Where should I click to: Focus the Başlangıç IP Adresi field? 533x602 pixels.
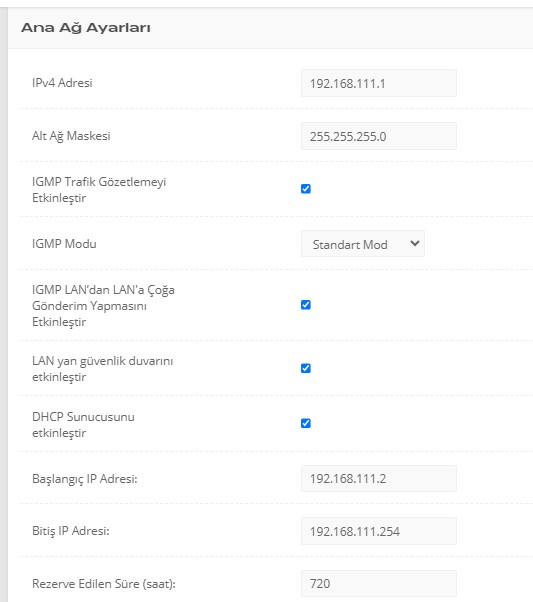tap(379, 478)
